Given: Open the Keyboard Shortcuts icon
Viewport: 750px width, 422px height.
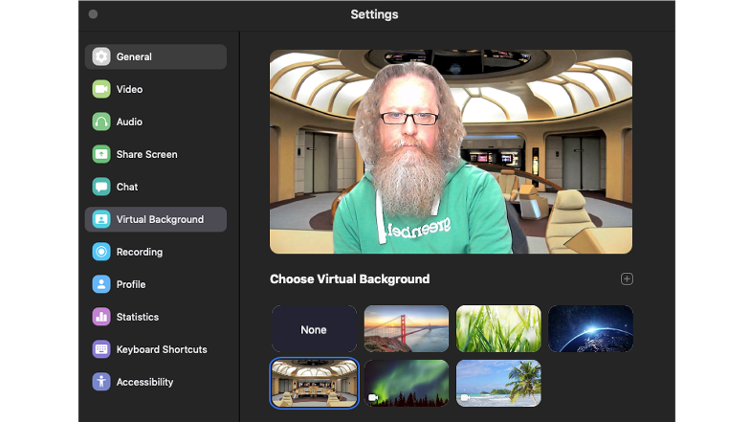Looking at the screenshot, I should click(x=101, y=349).
